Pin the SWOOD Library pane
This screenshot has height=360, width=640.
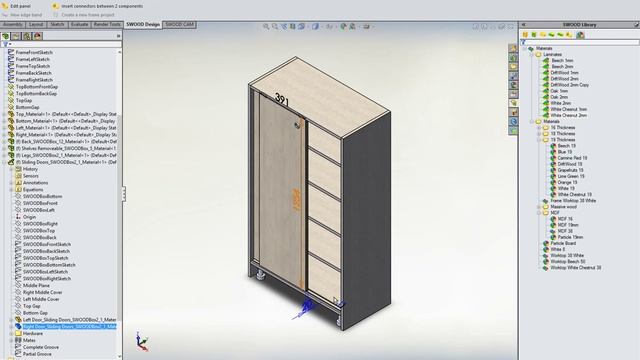(x=636, y=24)
